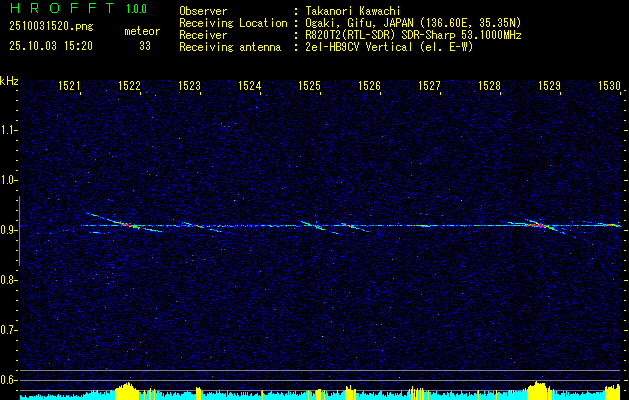Click the bright red meteor echo near 1529
The height and width of the screenshot is (400, 629).
pos(541,226)
